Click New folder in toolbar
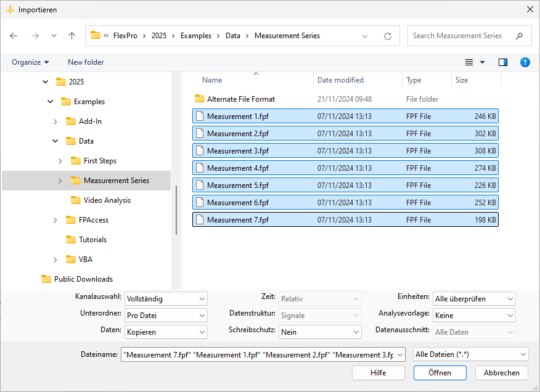The height and width of the screenshot is (392, 540). (86, 62)
